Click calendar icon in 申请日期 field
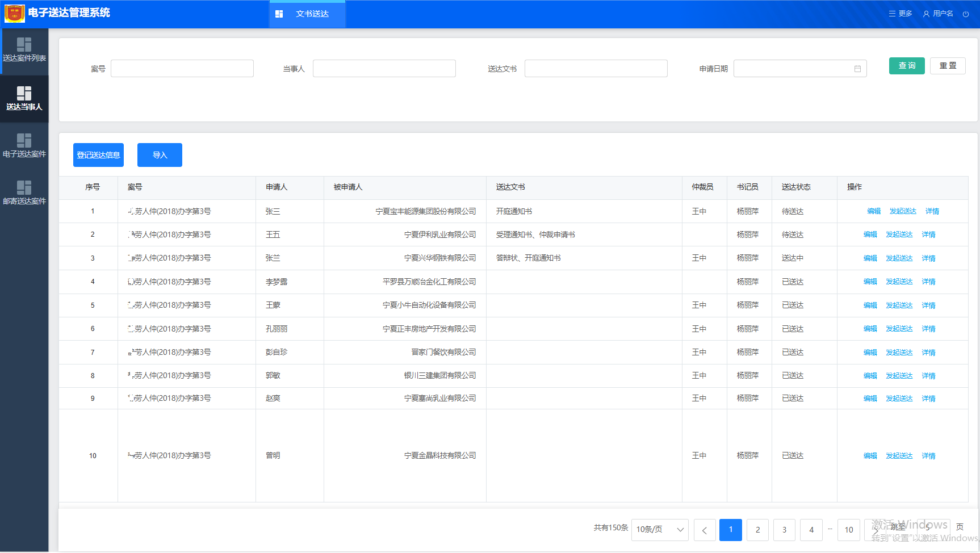Viewport: 980px width, 553px height. coord(857,69)
